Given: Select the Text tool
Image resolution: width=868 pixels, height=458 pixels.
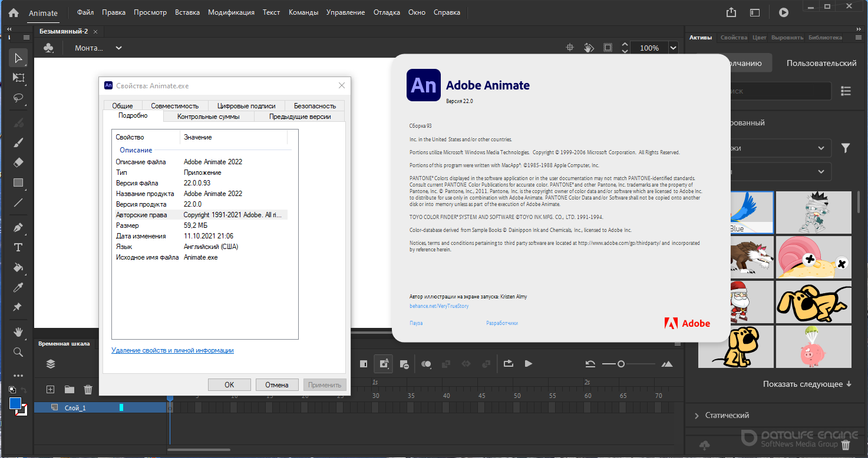Looking at the screenshot, I should (18, 247).
